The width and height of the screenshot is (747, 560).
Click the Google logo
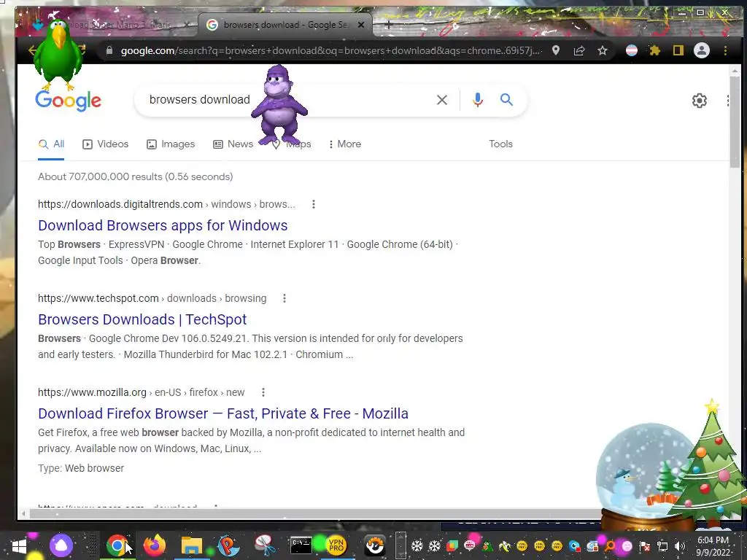(68, 101)
